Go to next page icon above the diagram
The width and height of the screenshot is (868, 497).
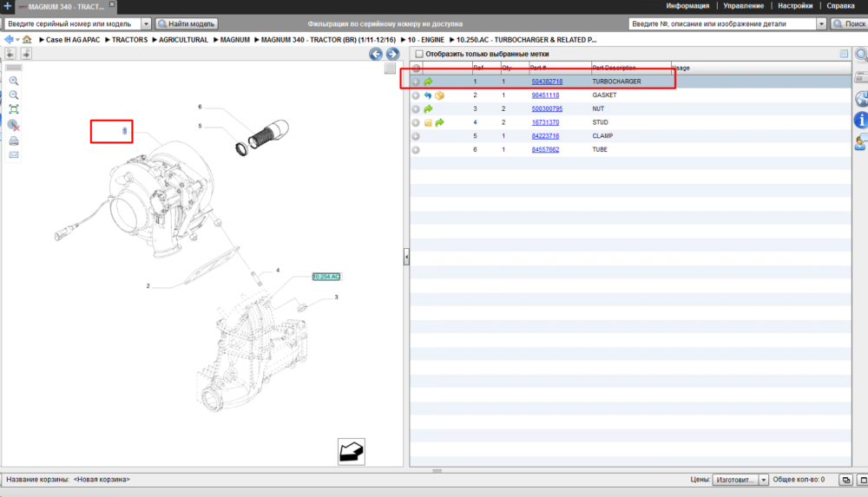point(26,53)
